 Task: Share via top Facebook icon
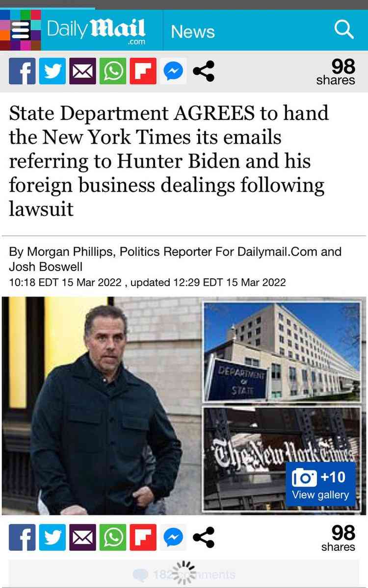(x=22, y=71)
